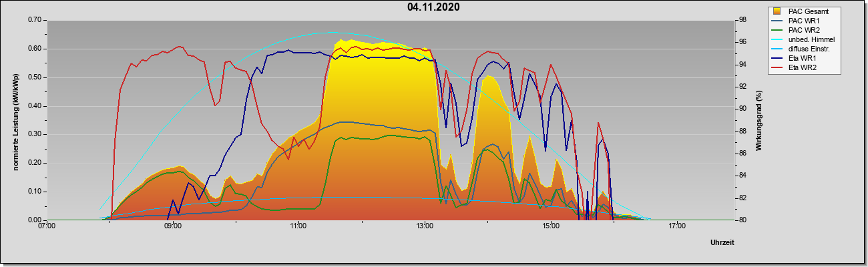
Task: Click the 07:00 time axis label
Action: point(46,228)
